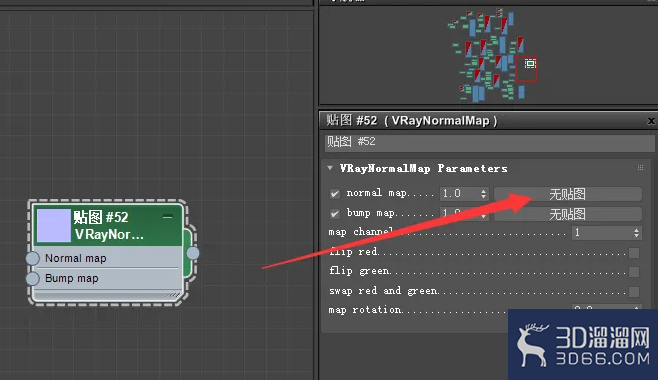Click the selected node marker in navigator
This screenshot has height=380, width=658.
click(530, 64)
